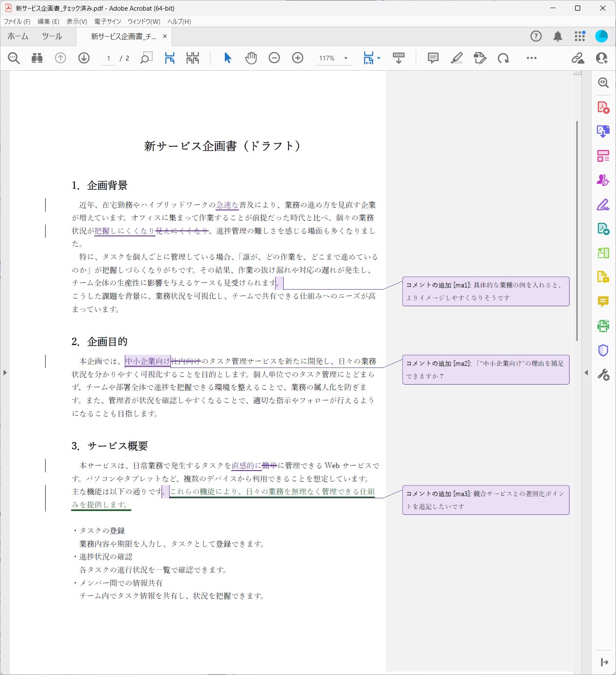Click the read mode keyboard icon
Viewport: 616px width, 675px height.
(399, 58)
